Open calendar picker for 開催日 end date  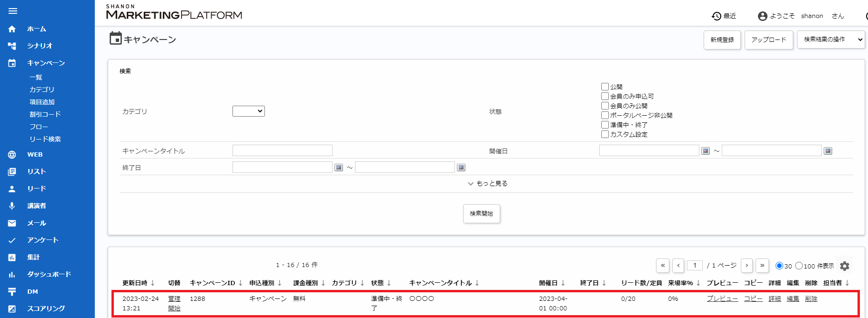828,151
